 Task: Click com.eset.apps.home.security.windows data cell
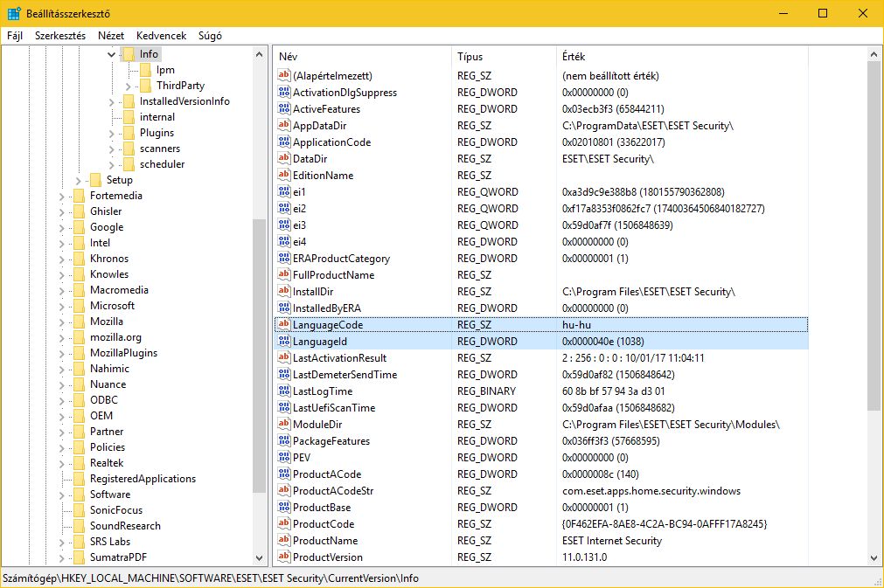[651, 490]
